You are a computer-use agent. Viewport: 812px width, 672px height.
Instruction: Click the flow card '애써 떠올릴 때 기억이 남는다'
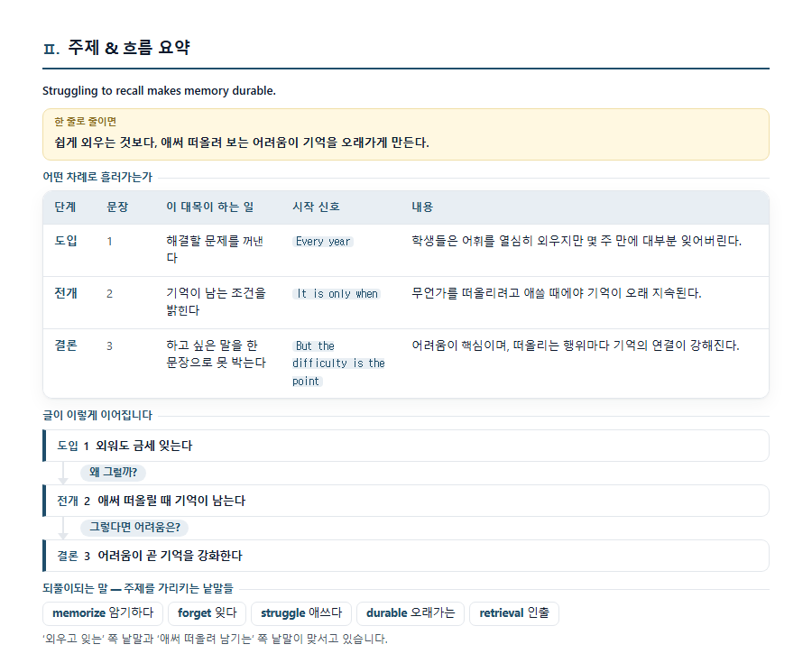(406, 501)
